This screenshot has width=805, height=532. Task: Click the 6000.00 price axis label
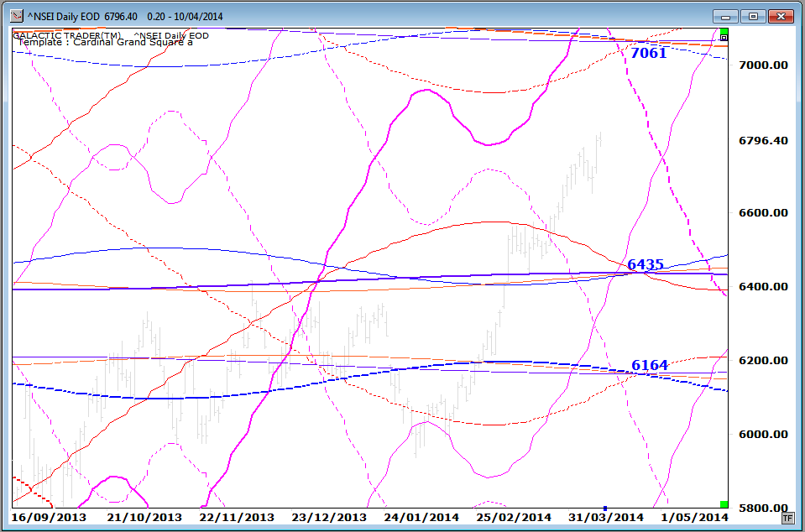tap(763, 435)
